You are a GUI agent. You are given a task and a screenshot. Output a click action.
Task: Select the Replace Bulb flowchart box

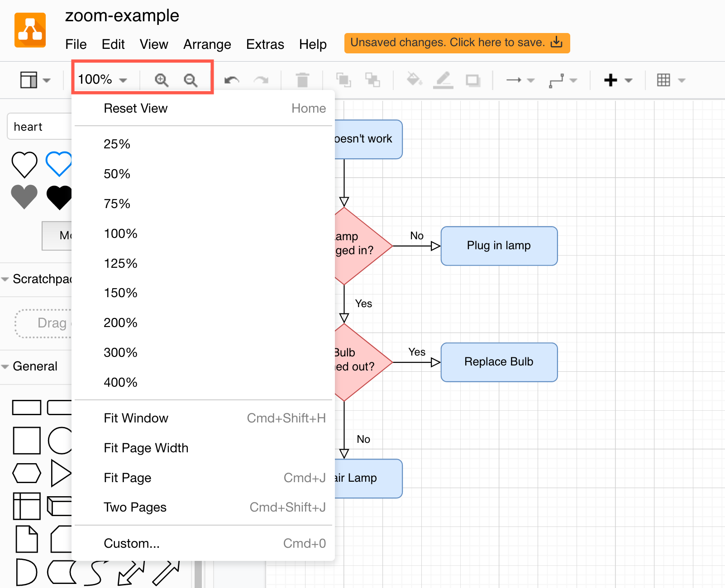(499, 362)
